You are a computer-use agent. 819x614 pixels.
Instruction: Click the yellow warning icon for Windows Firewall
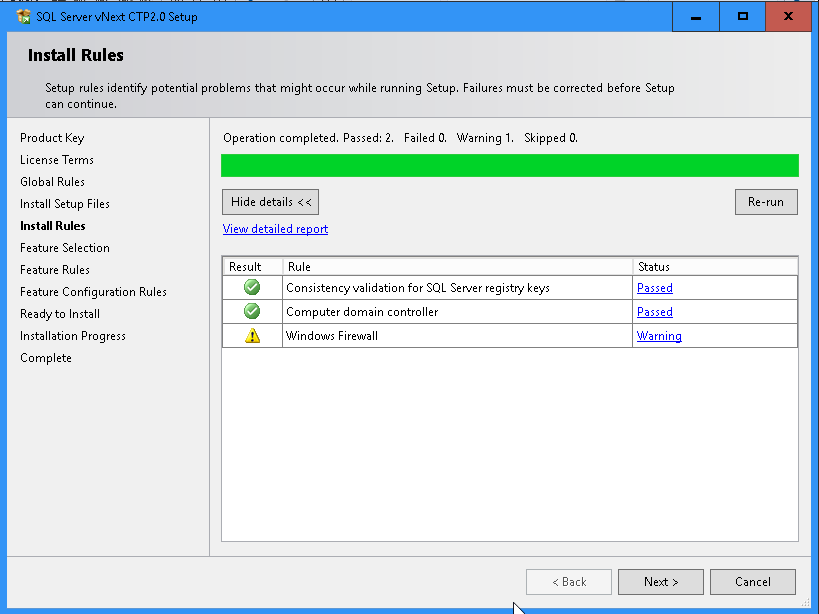[x=252, y=335]
